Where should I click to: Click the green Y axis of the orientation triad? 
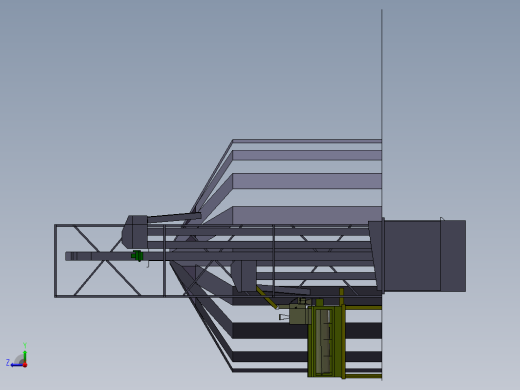[25, 356]
